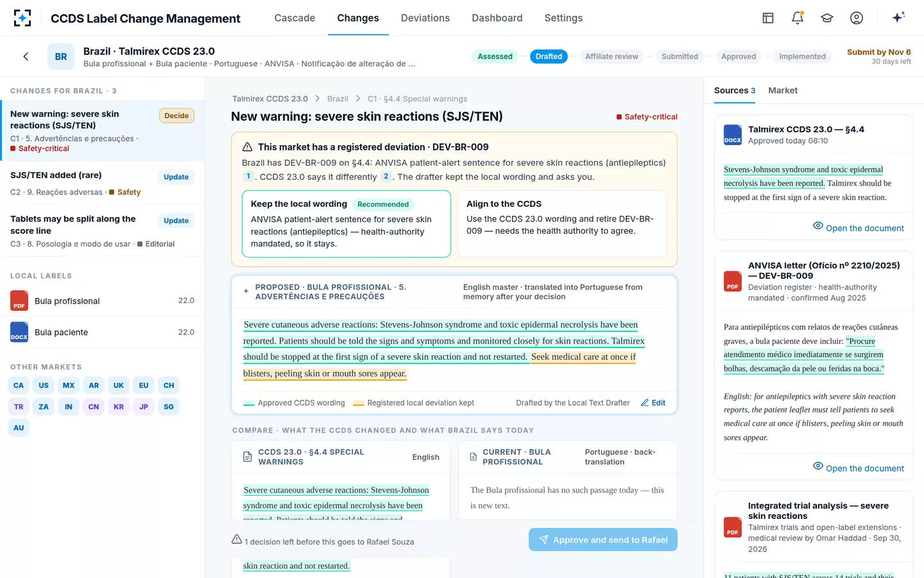Screen dimensions: 924x578
Task: Click the Bula profissional PDF icon
Action: [19, 301]
